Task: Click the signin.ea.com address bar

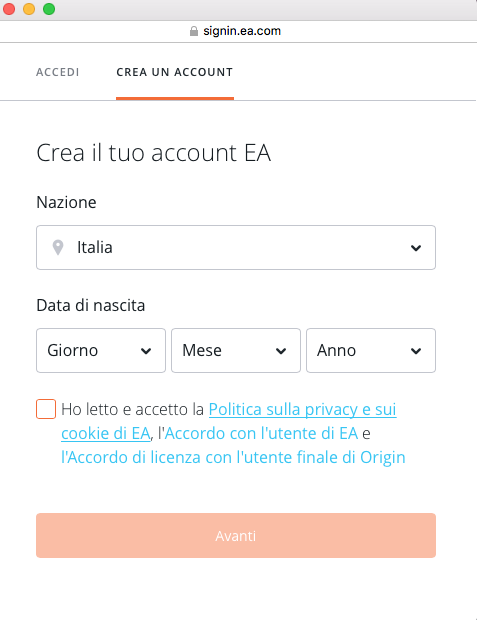Action: coord(238,31)
